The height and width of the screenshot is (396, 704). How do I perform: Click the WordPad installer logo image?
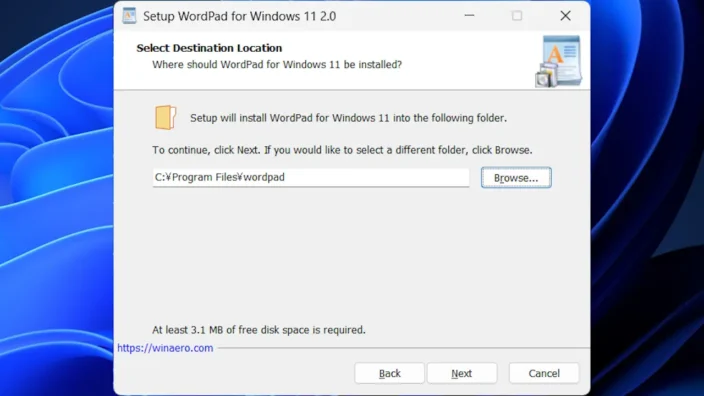click(559, 61)
